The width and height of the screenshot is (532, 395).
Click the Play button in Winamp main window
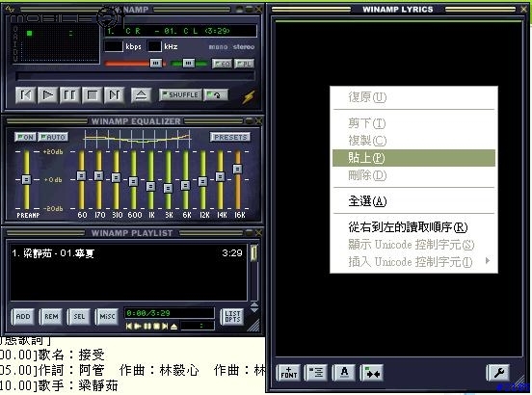(48, 95)
